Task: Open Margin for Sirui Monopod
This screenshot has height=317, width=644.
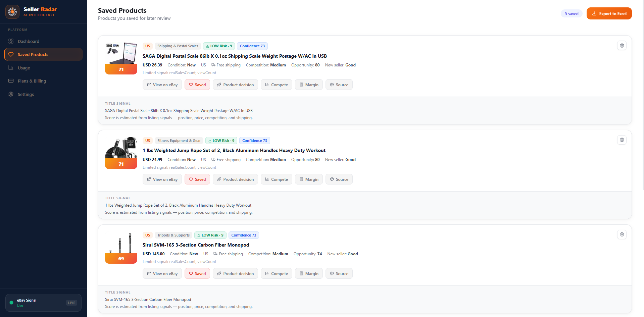Action: point(309,274)
